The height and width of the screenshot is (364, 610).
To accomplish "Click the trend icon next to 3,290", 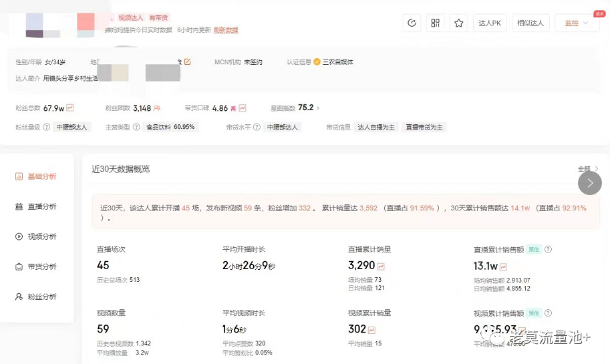I will 381,266.
